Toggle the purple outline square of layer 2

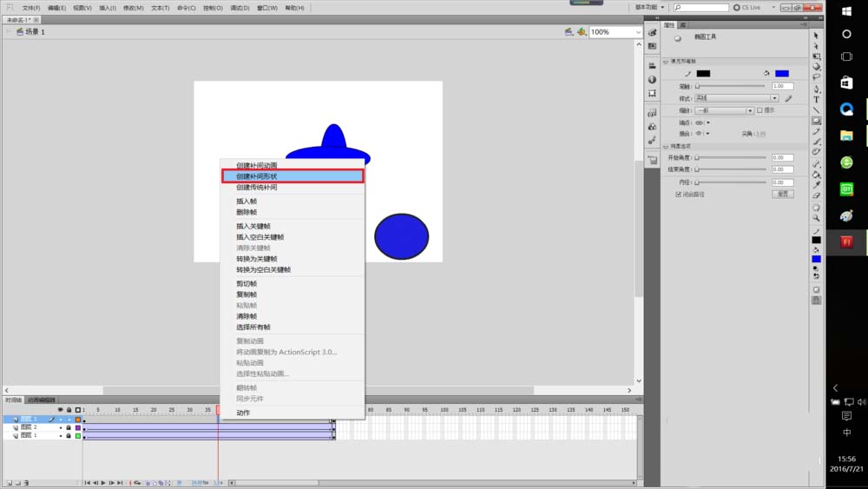tap(78, 427)
